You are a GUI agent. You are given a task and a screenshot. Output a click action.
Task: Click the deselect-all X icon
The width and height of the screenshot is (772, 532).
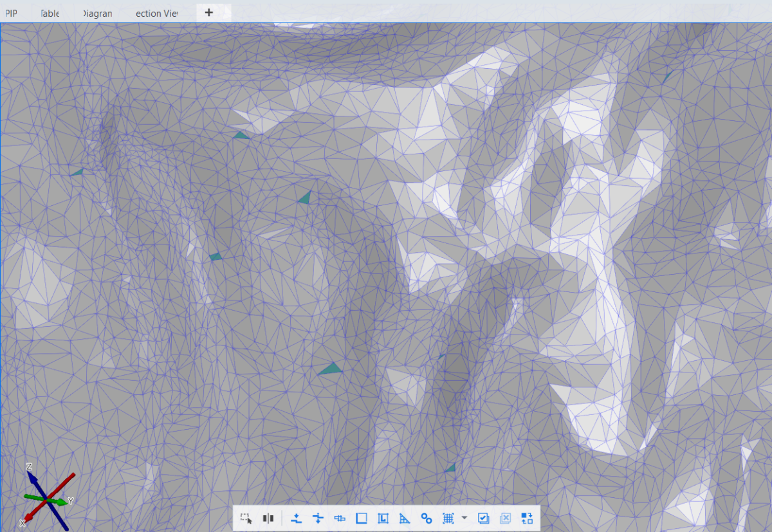click(x=505, y=518)
